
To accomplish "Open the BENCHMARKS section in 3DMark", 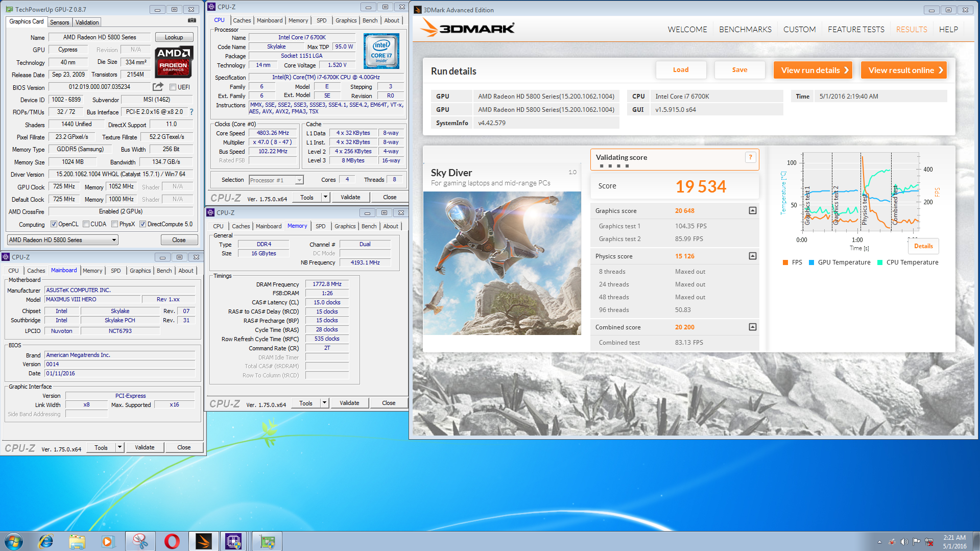I will pyautogui.click(x=745, y=30).
